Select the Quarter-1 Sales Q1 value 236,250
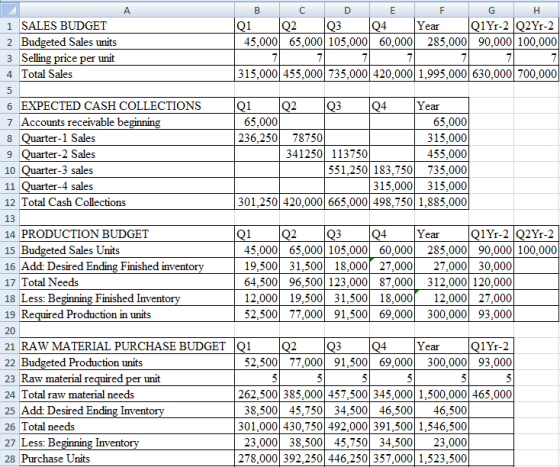The image size is (560, 467). pyautogui.click(x=257, y=138)
